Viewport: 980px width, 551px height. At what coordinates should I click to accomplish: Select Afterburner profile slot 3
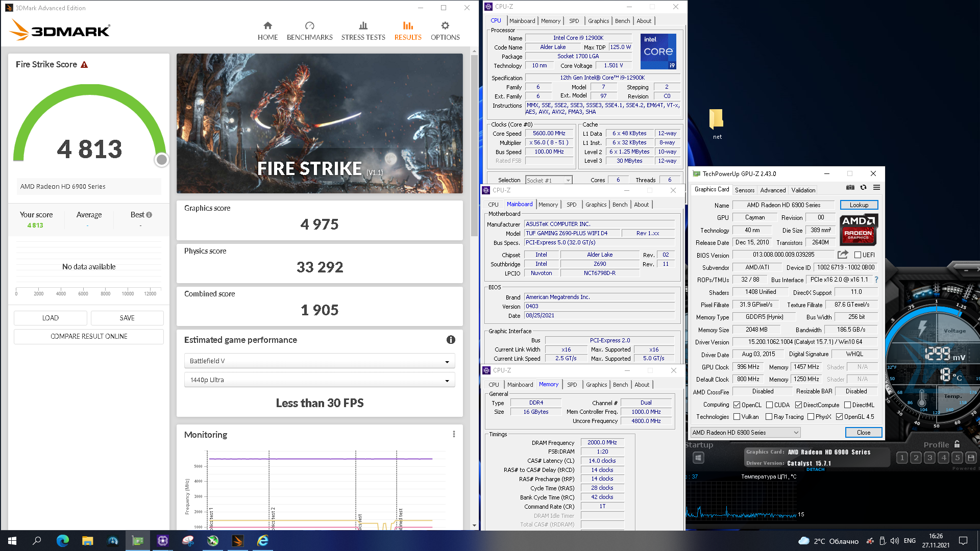pyautogui.click(x=929, y=458)
